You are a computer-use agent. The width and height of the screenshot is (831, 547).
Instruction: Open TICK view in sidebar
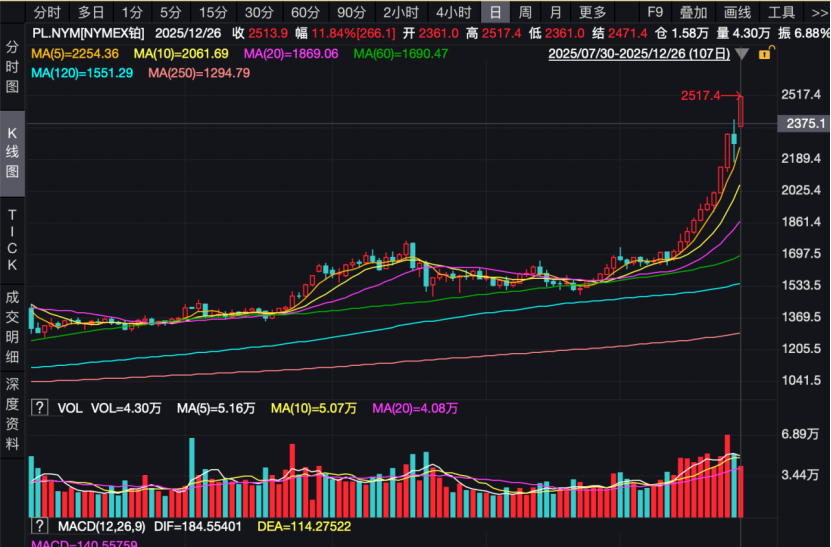point(12,240)
